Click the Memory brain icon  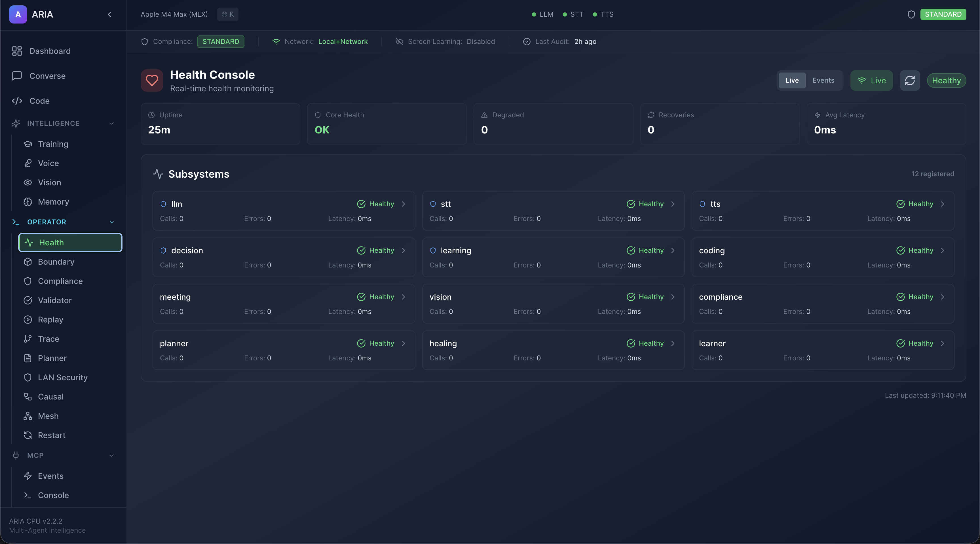pos(28,201)
